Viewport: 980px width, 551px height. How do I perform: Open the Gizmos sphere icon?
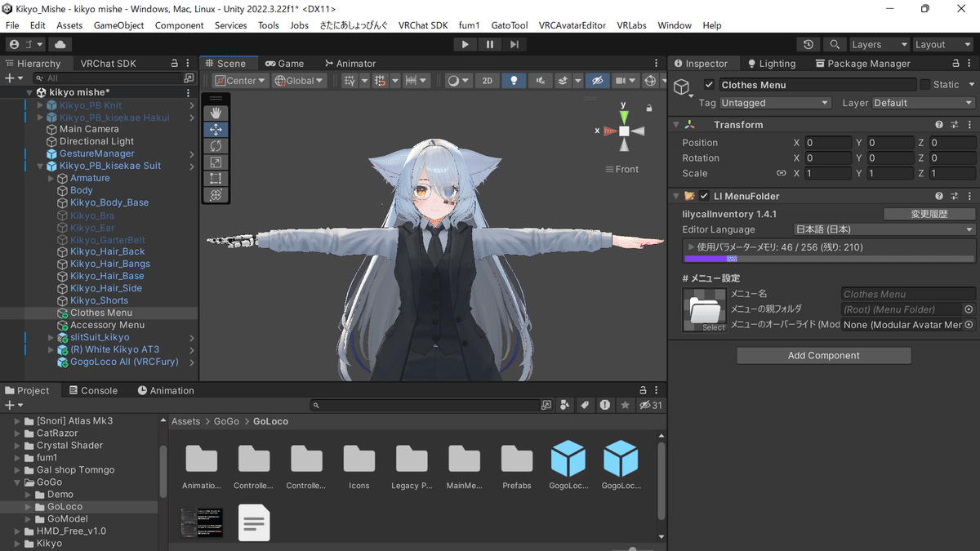click(651, 80)
